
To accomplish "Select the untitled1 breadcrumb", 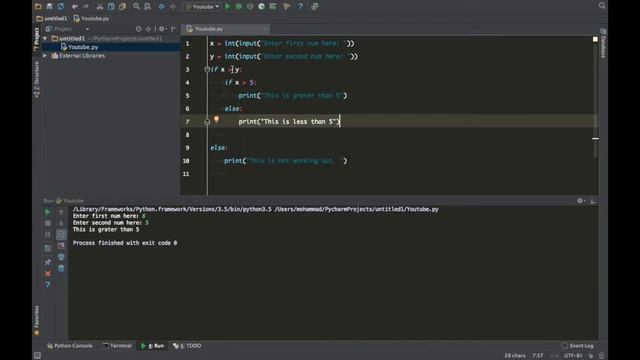I will coord(52,18).
